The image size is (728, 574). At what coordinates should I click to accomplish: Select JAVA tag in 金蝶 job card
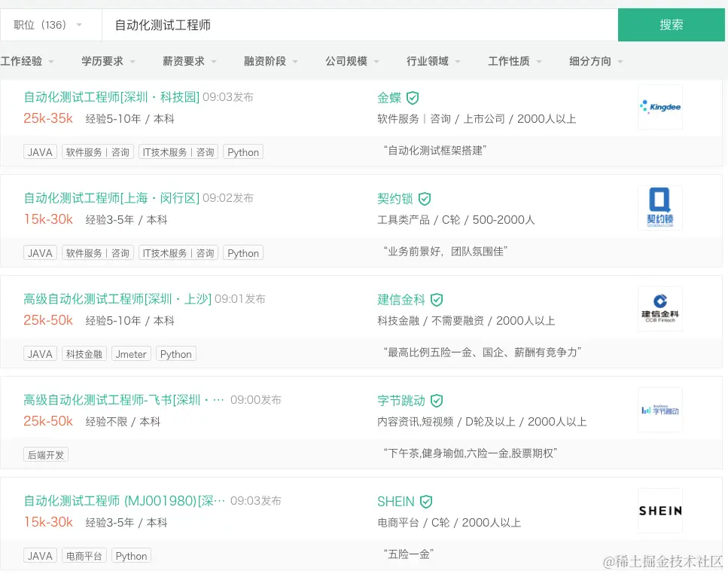pos(40,152)
